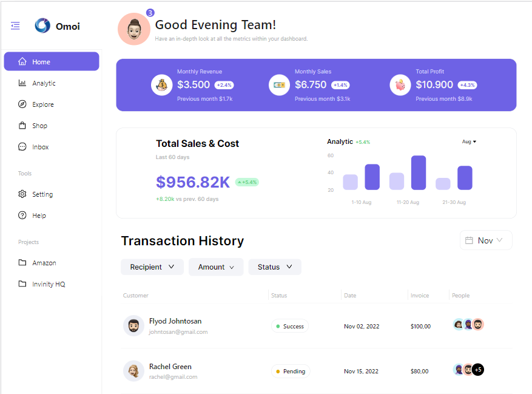This screenshot has width=532, height=394.
Task: Click the +5 more people badge
Action: coord(478,370)
